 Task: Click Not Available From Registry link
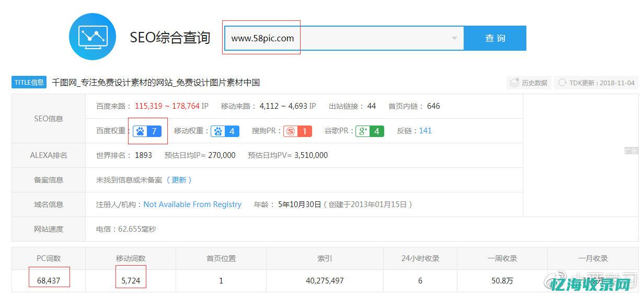click(192, 204)
